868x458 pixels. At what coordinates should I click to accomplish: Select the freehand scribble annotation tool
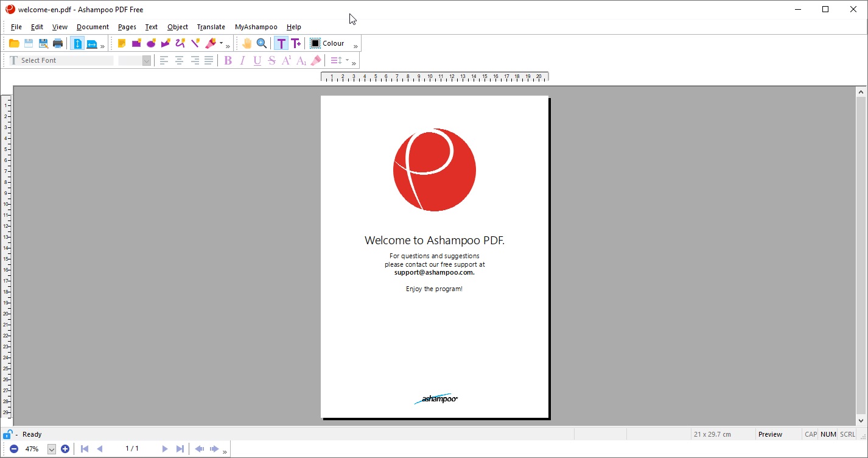(180, 43)
